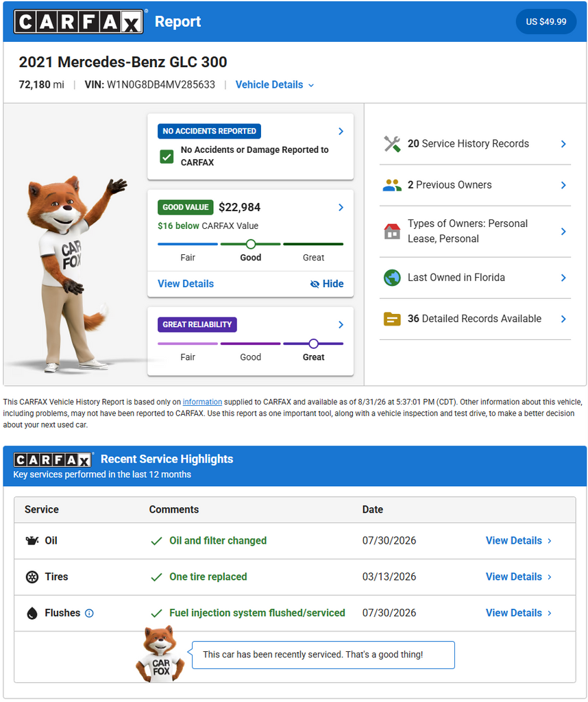The height and width of the screenshot is (702, 588).
Task: Click the checkmark beside One tire replaced
Action: click(x=157, y=577)
